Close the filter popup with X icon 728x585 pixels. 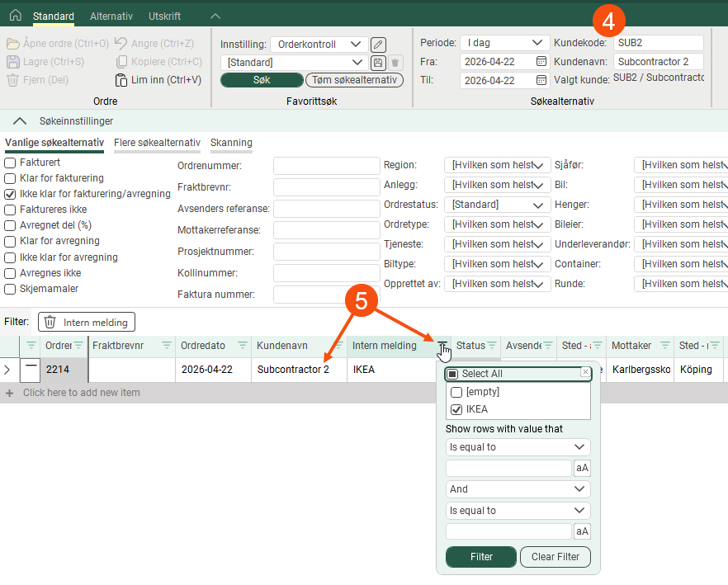pyautogui.click(x=585, y=373)
